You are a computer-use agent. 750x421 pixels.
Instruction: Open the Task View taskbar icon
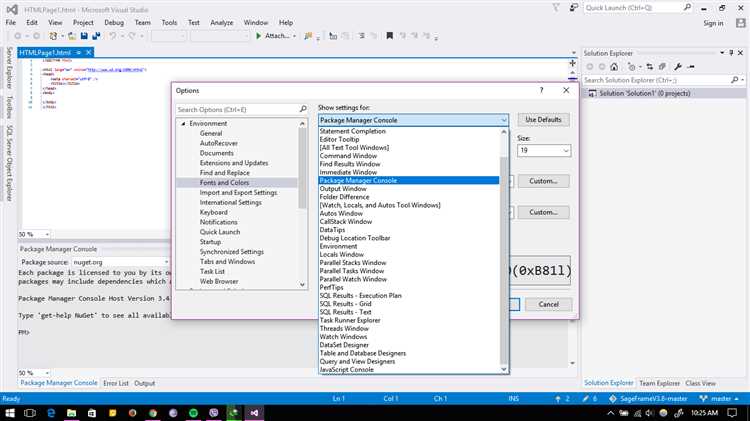(x=30, y=413)
